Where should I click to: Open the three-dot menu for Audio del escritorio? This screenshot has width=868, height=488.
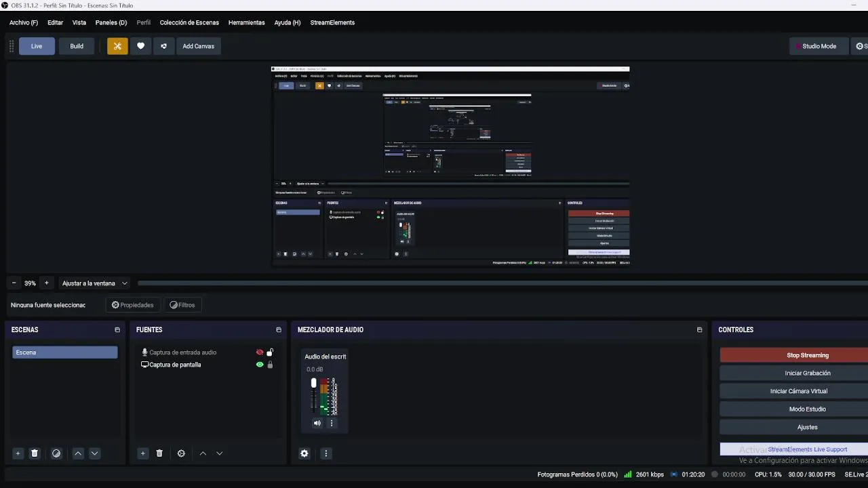coord(332,423)
